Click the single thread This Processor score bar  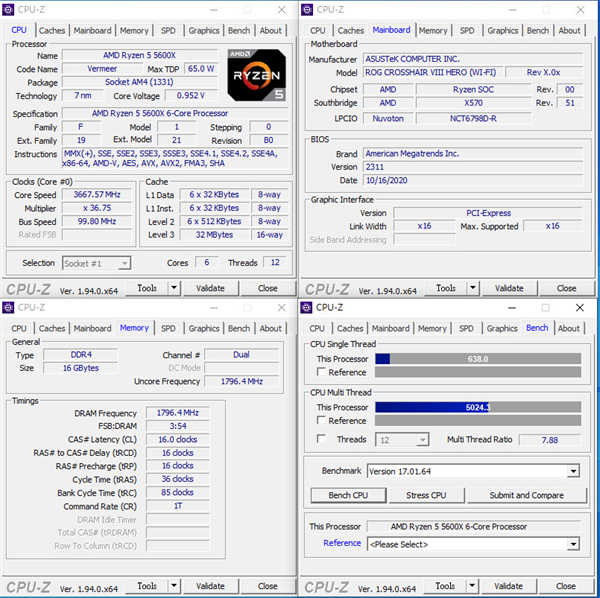(478, 358)
